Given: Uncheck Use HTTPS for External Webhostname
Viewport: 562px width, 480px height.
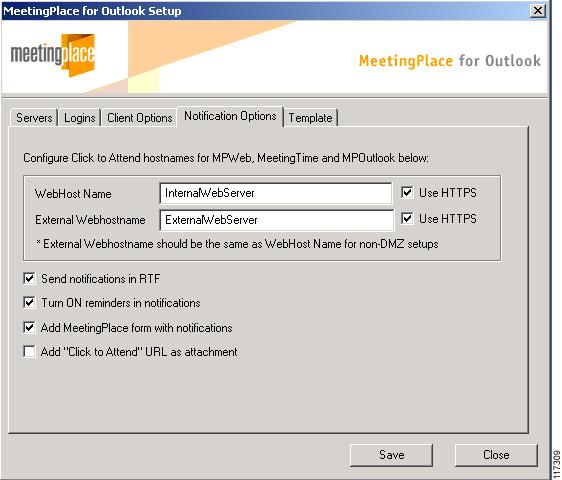Looking at the screenshot, I should 407,218.
